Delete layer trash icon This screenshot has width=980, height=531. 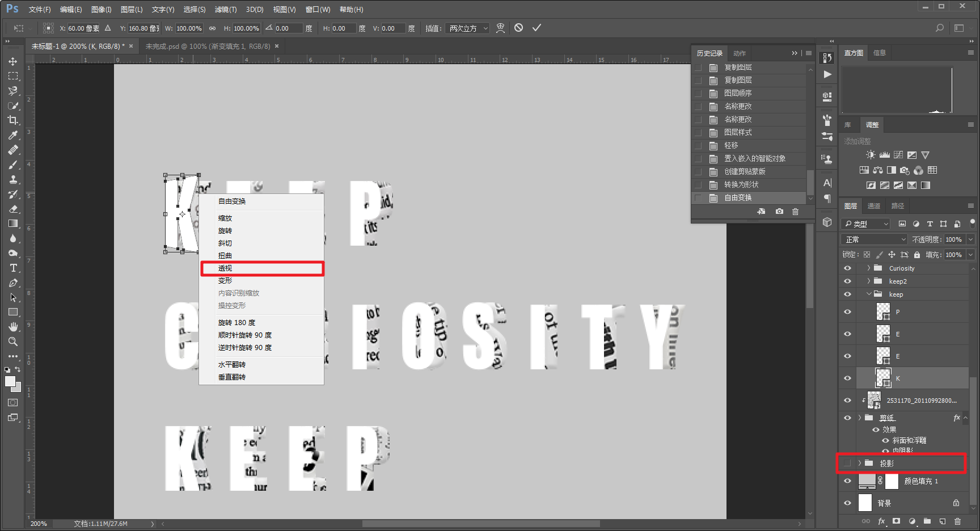click(x=957, y=521)
